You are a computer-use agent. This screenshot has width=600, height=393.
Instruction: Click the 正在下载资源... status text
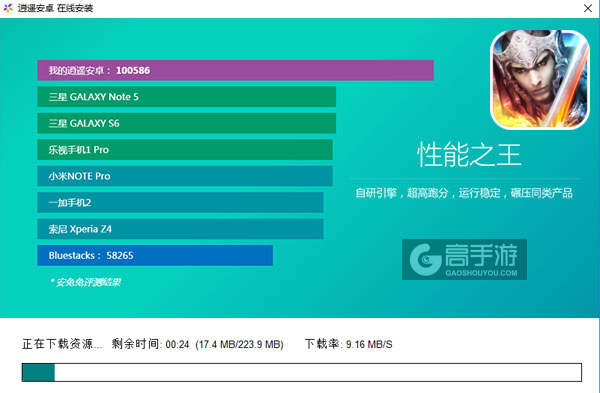62,344
